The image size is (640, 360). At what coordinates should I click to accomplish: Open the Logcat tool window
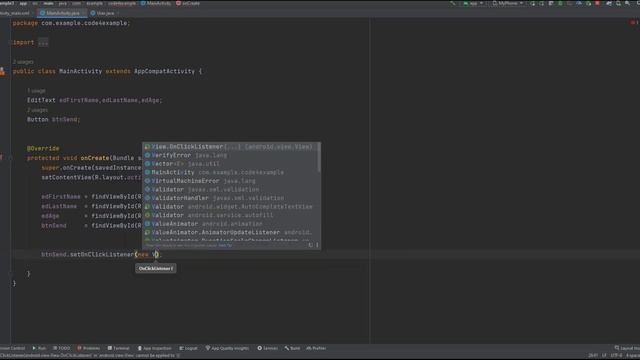coord(188,348)
